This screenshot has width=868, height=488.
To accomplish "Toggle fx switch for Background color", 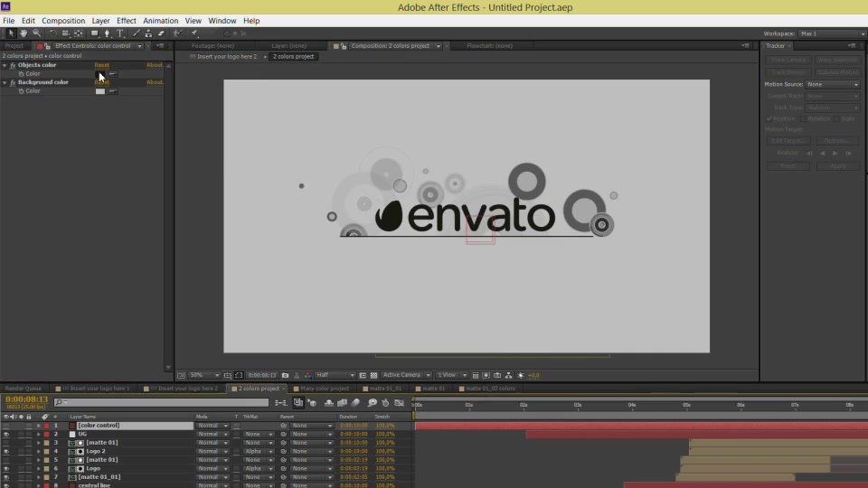I will click(x=13, y=82).
